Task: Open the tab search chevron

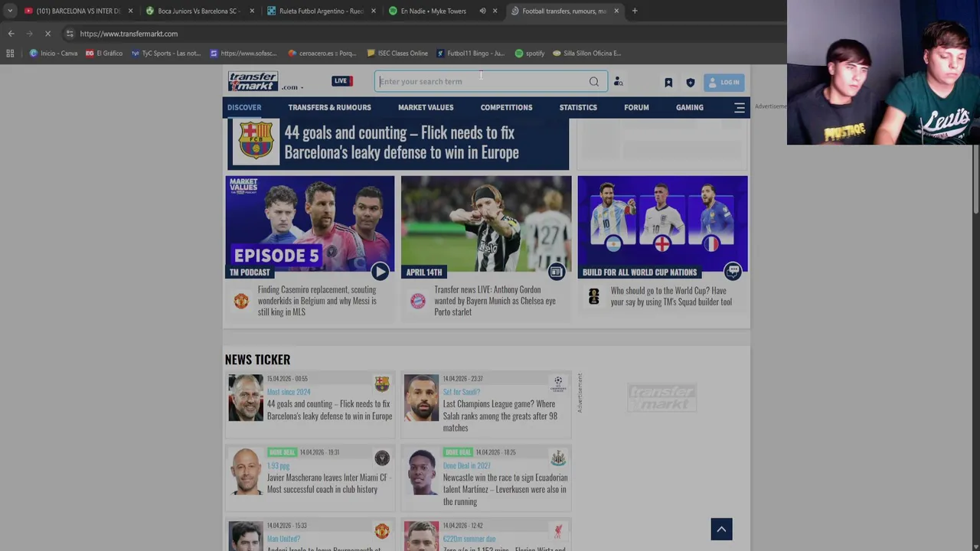Action: [x=9, y=11]
